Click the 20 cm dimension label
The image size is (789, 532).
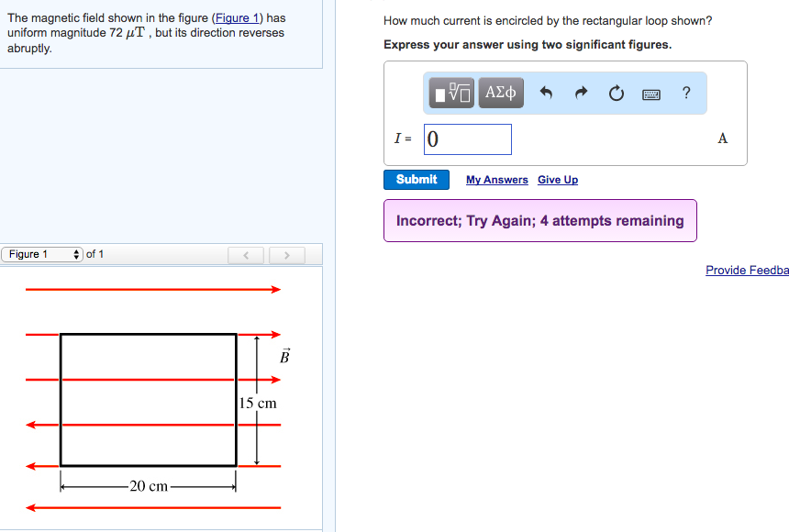tap(149, 486)
